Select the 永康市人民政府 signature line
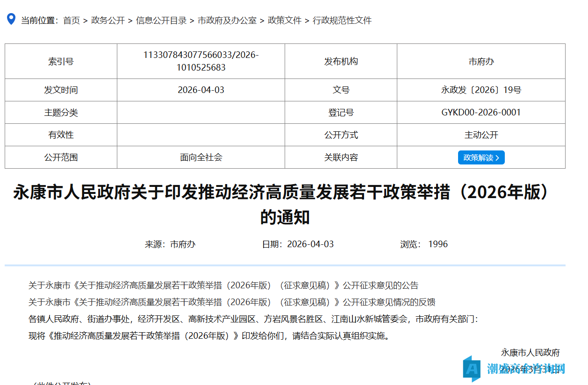588x385 pixels. click(x=531, y=353)
